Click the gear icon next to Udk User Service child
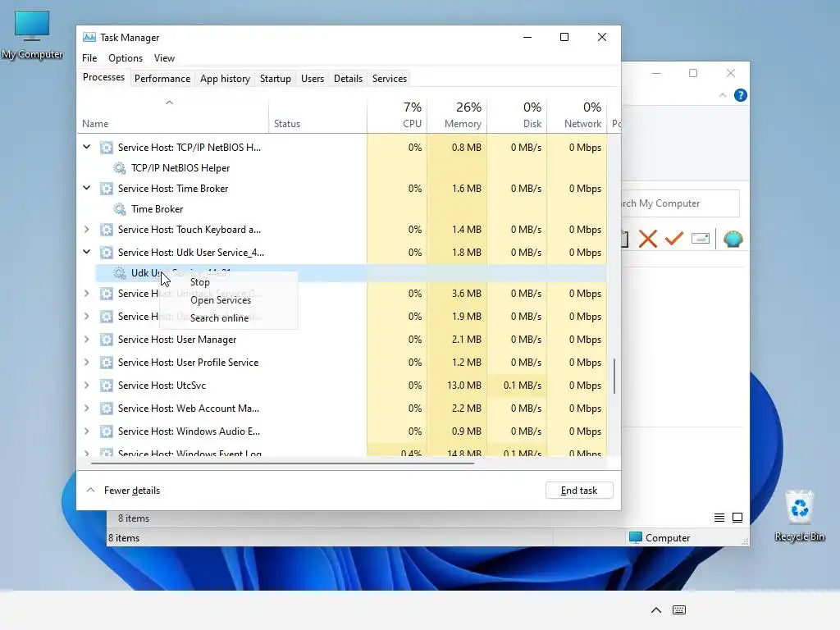This screenshot has width=840, height=630. coord(120,273)
